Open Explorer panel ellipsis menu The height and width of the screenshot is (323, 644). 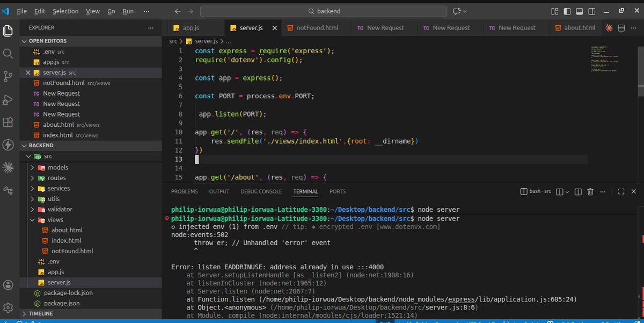click(151, 27)
